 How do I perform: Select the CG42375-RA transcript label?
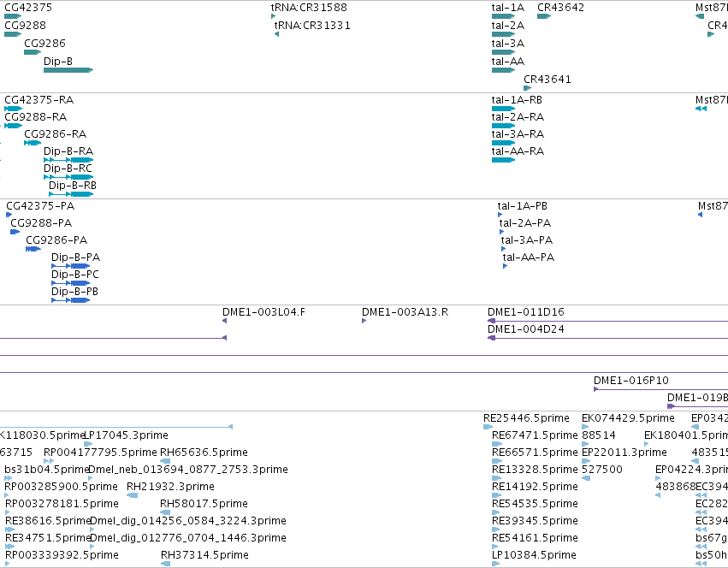(39, 100)
